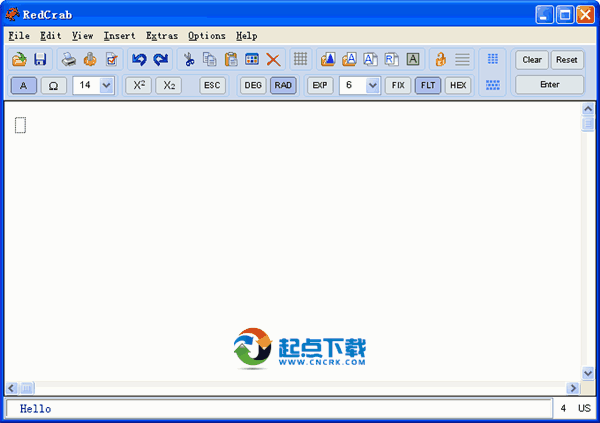Click the vertical scrollbar down arrow
The height and width of the screenshot is (423, 600).
(588, 373)
